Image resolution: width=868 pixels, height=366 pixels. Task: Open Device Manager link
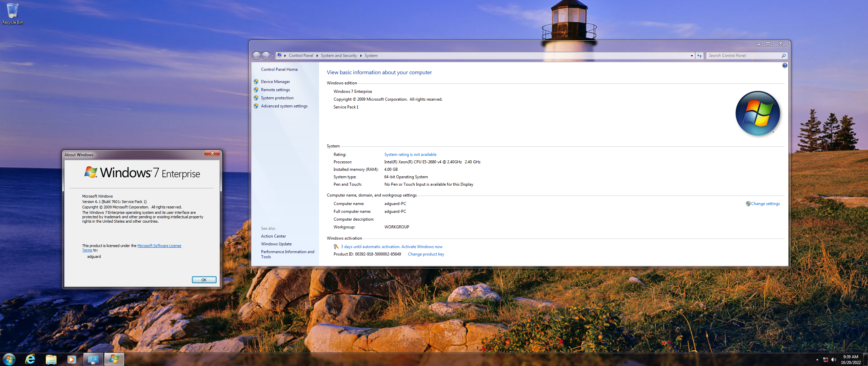pyautogui.click(x=275, y=82)
